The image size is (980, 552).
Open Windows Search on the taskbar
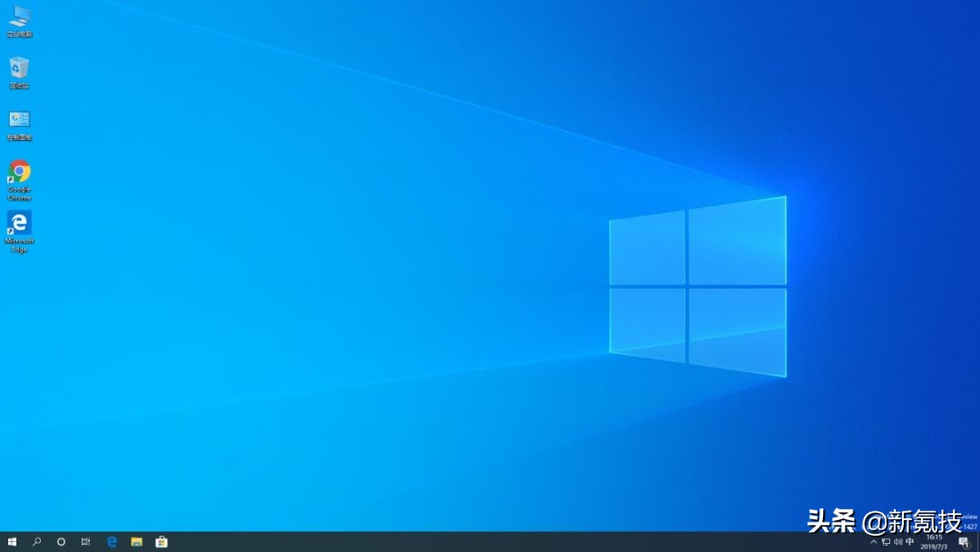click(36, 541)
